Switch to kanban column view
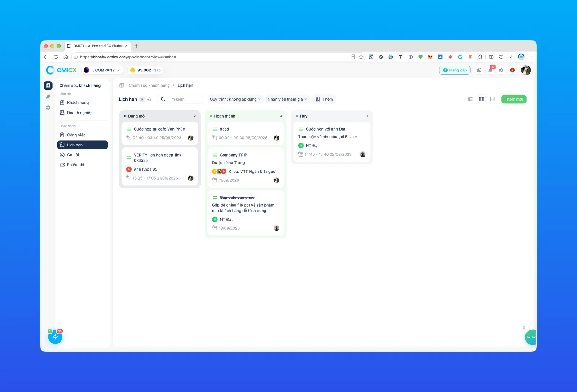 tap(481, 99)
